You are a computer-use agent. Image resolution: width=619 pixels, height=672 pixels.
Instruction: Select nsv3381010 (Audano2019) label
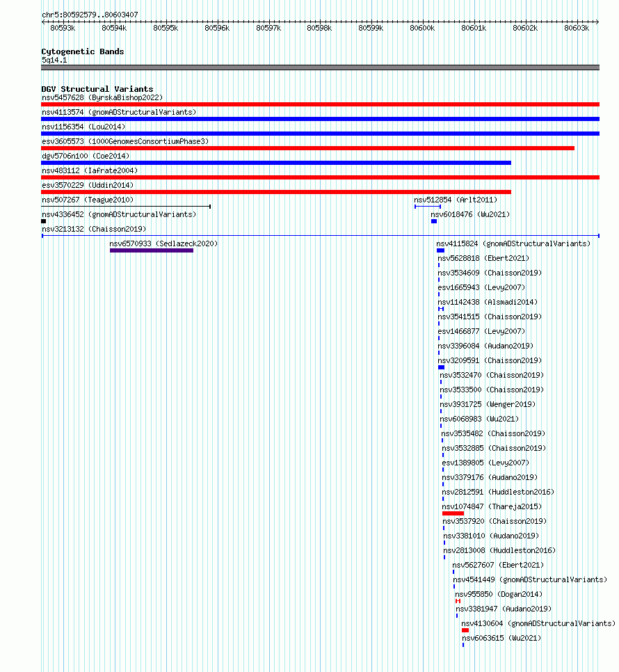pyautogui.click(x=491, y=536)
